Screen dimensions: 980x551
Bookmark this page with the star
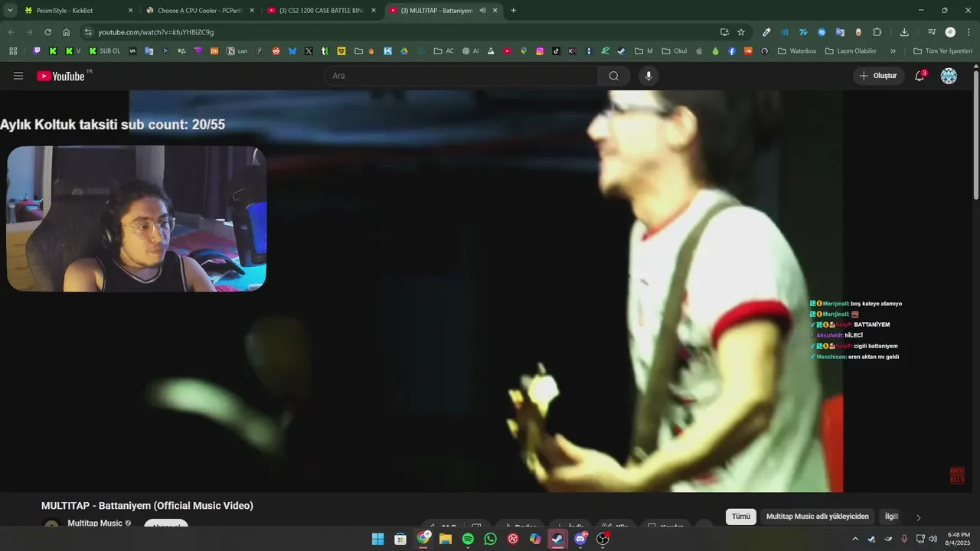pos(741,32)
